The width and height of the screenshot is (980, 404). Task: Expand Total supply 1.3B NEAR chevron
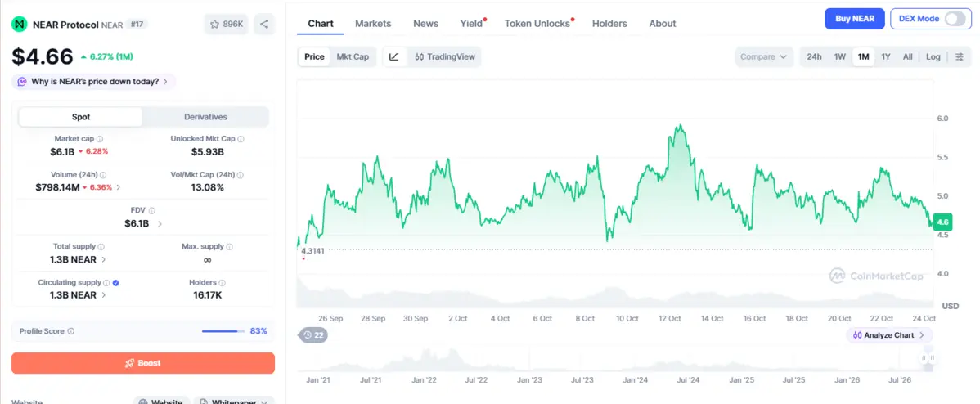point(104,259)
